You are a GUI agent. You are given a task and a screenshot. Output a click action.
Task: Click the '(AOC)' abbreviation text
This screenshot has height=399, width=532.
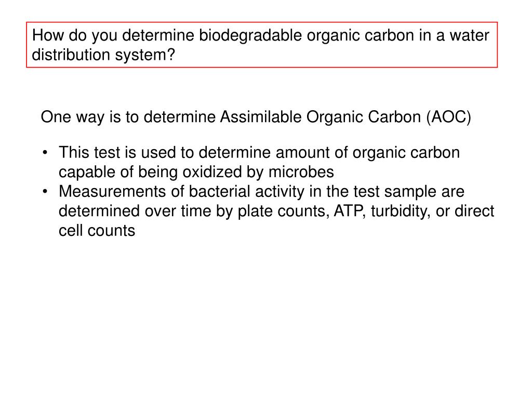[449, 117]
